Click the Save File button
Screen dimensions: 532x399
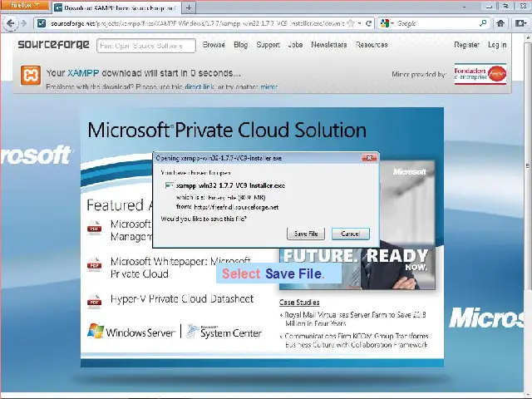[x=306, y=234]
